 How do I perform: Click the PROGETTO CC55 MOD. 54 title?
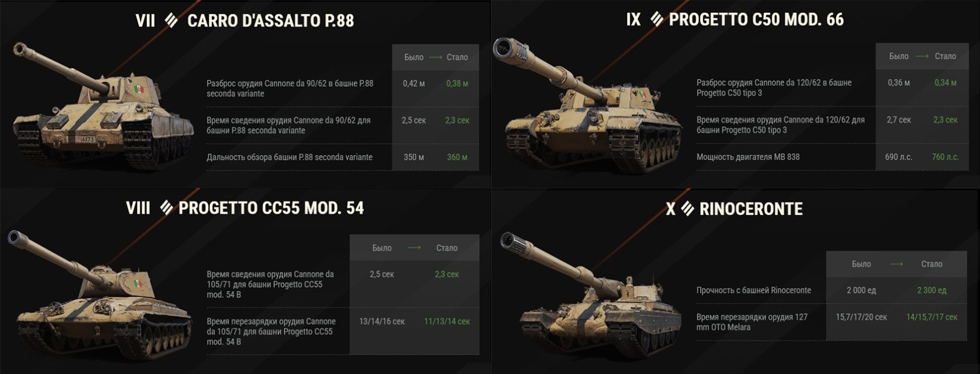pyautogui.click(x=271, y=208)
